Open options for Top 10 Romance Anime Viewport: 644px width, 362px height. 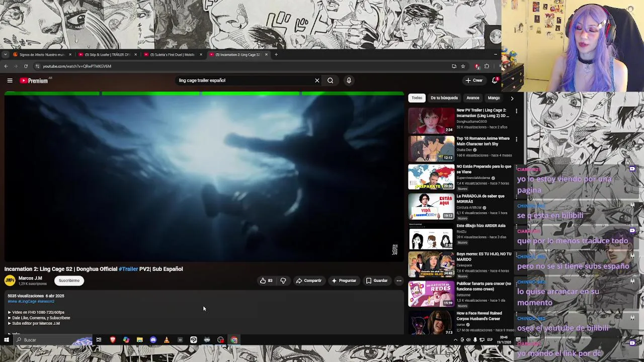[x=516, y=139]
